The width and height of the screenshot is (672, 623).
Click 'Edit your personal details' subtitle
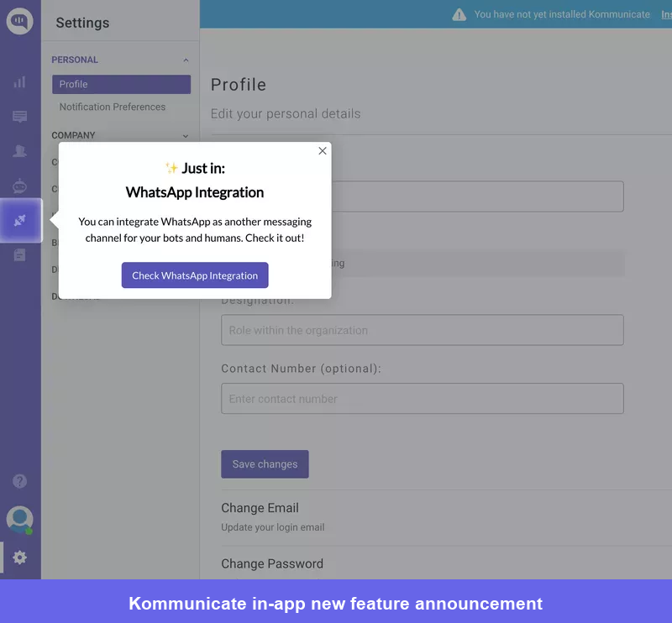pyautogui.click(x=286, y=113)
